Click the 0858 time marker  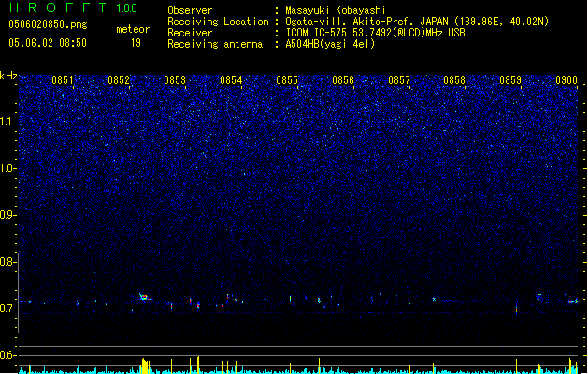click(x=454, y=80)
